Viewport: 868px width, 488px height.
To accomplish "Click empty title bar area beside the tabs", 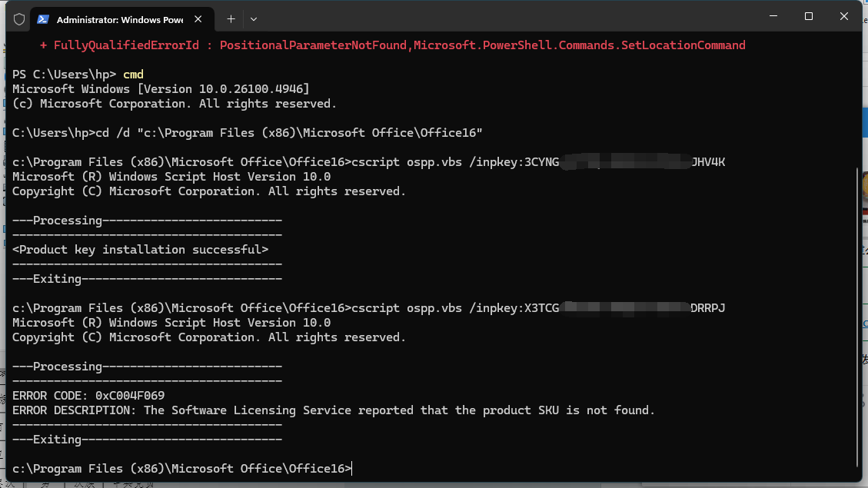I will tap(500, 17).
